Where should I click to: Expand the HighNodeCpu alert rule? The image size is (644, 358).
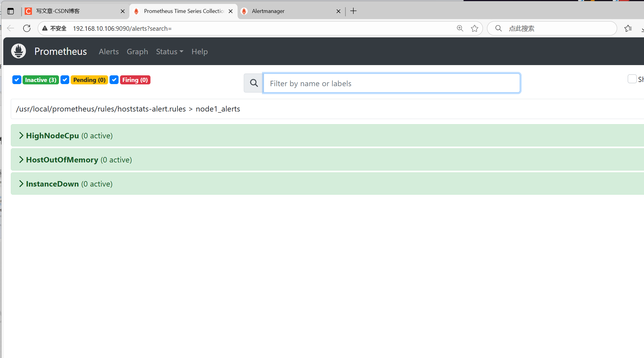click(327, 136)
